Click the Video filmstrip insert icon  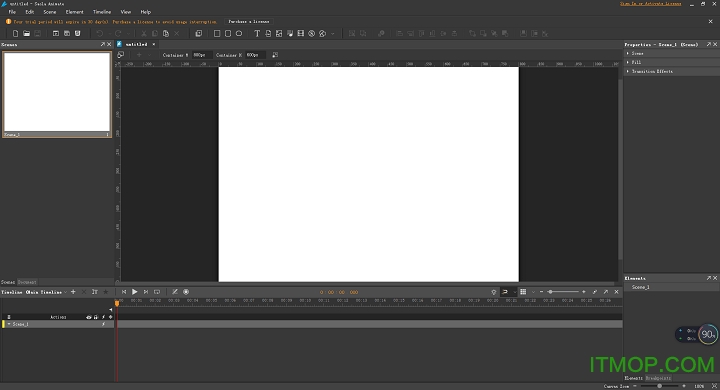click(301, 34)
